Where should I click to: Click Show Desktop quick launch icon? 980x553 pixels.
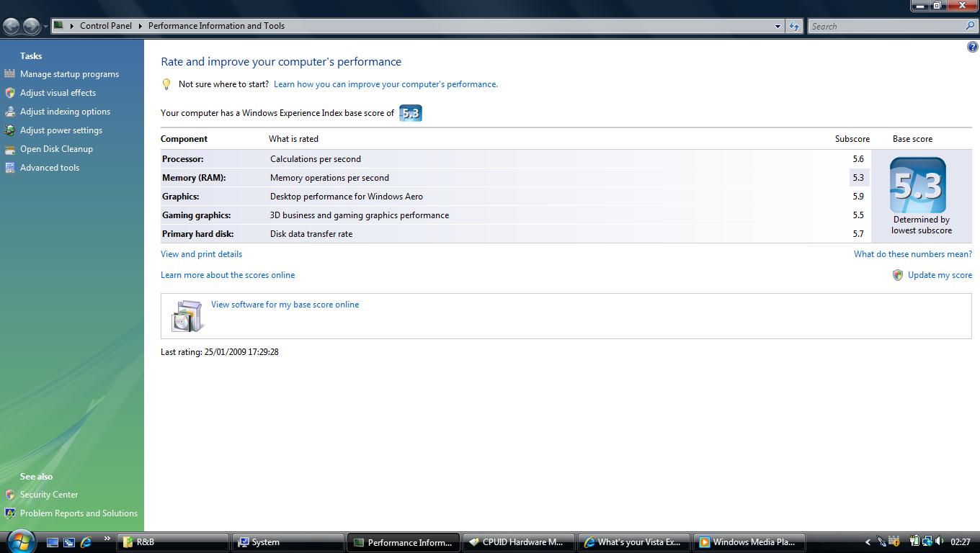tap(53, 542)
